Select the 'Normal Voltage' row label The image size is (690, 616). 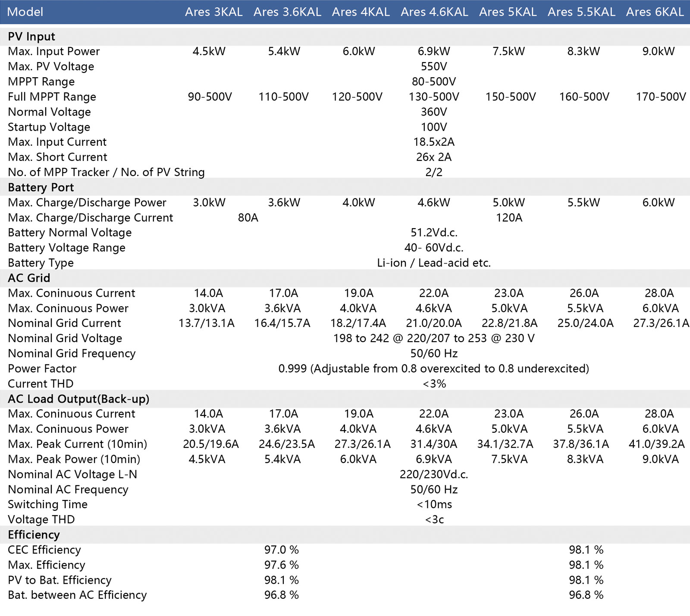click(49, 112)
